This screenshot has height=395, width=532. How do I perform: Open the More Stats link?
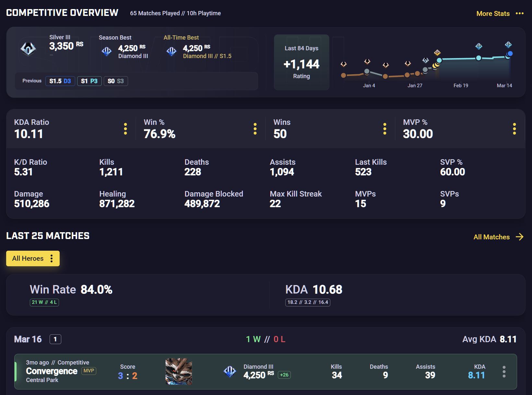click(x=493, y=14)
